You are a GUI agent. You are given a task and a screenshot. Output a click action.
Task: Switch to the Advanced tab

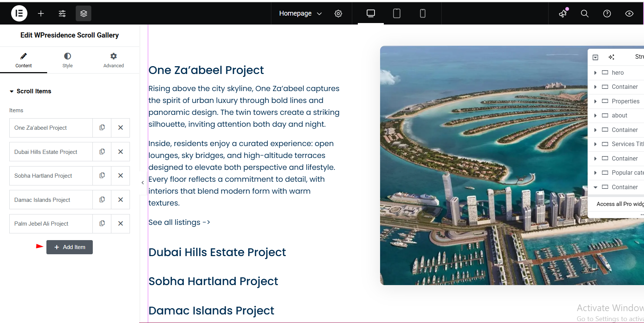(x=114, y=60)
